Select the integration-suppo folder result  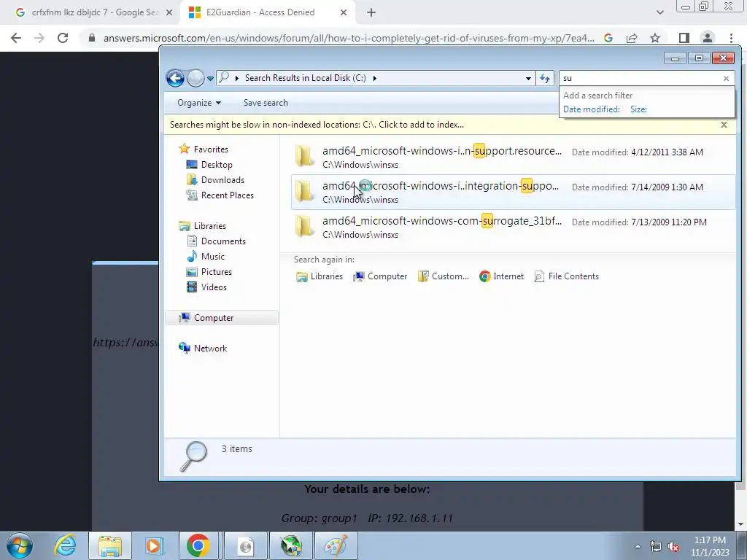[x=513, y=192]
